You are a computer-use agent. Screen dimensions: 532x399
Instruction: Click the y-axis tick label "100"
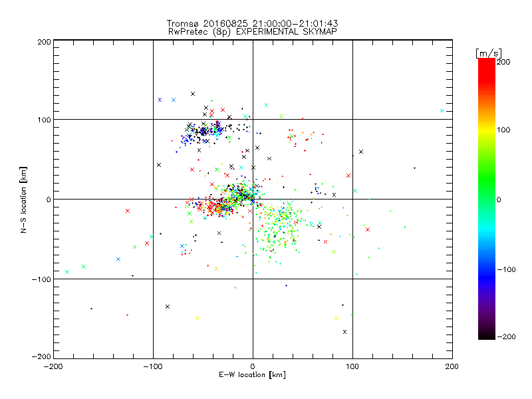[x=44, y=120]
